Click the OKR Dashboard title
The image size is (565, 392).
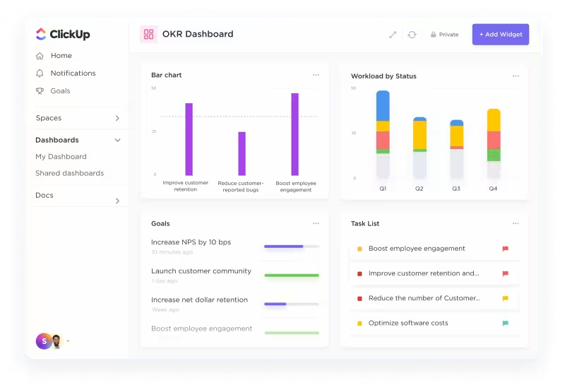point(198,34)
